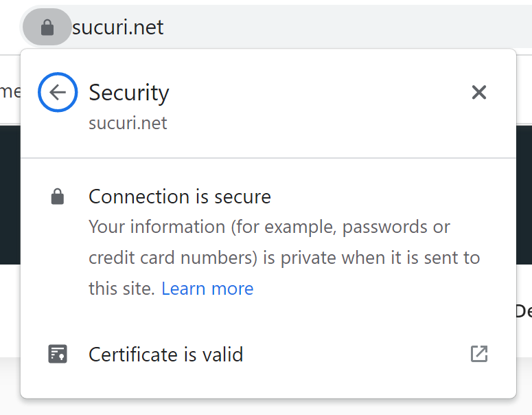Viewport: 532px width, 415px height.
Task: Click the Security heading in the popup
Action: 129,93
